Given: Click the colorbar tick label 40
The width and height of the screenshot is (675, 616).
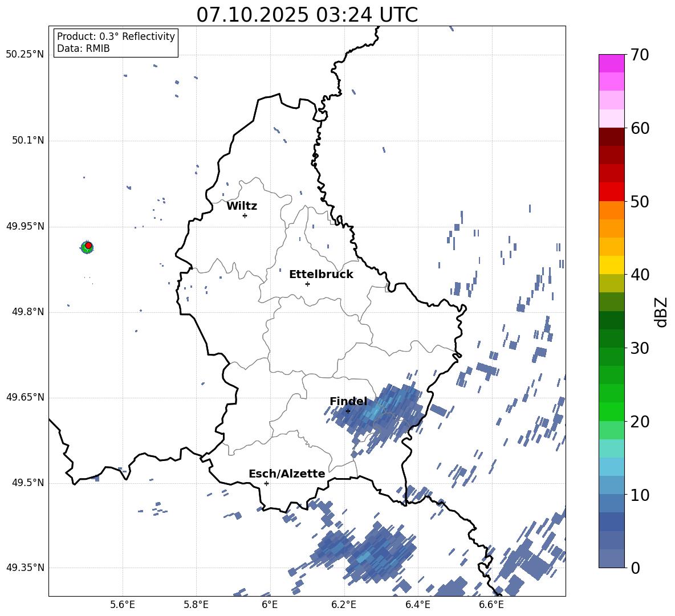Looking at the screenshot, I should pyautogui.click(x=640, y=275).
